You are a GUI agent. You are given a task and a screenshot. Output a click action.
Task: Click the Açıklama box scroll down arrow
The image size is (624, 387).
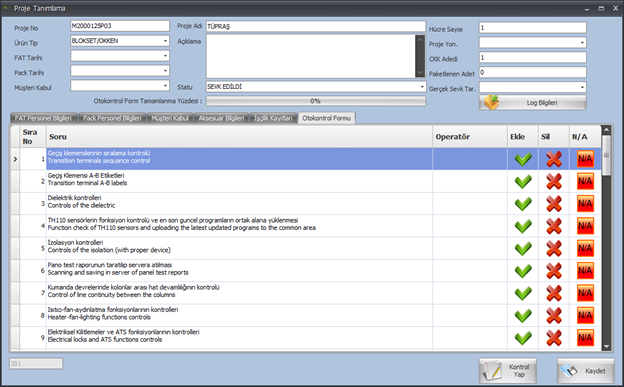pyautogui.click(x=420, y=73)
